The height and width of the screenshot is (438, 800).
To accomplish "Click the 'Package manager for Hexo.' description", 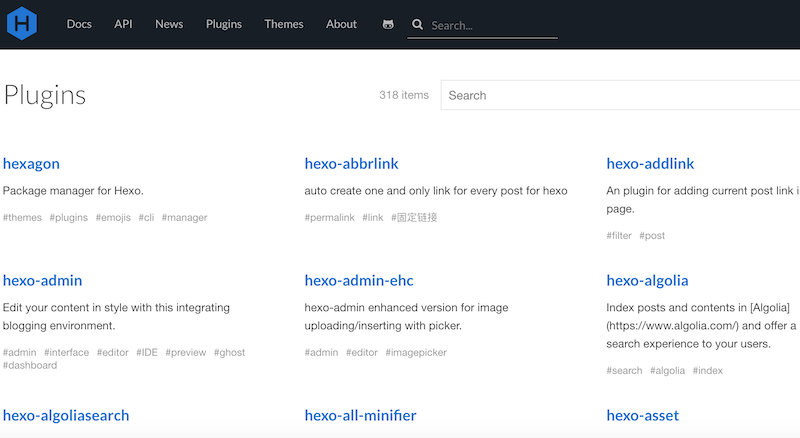I will (x=73, y=190).
